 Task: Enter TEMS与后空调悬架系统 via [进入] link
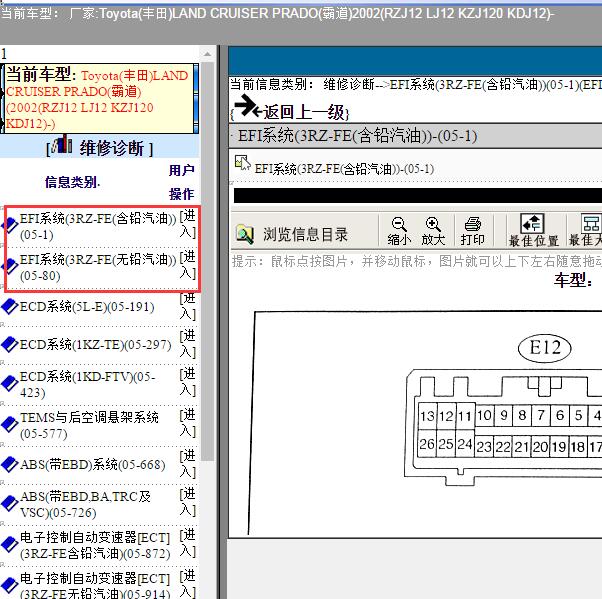[x=188, y=423]
